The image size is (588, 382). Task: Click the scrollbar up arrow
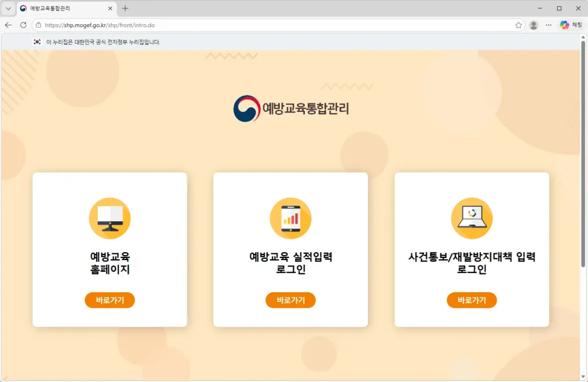pyautogui.click(x=584, y=36)
